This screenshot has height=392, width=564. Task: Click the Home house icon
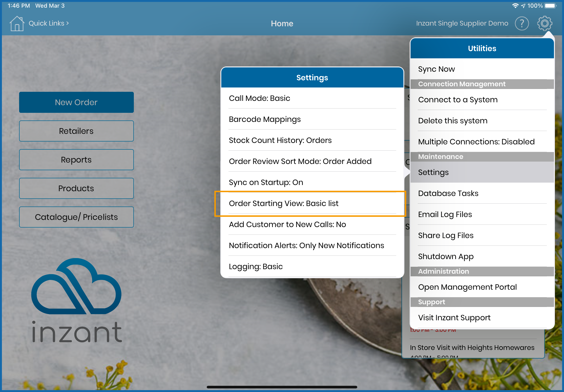(17, 24)
